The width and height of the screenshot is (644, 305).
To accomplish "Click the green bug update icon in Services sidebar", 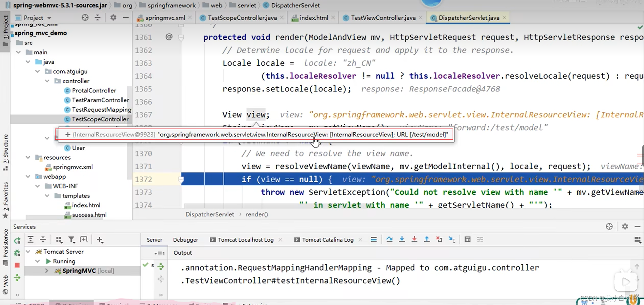I will coord(17,253).
